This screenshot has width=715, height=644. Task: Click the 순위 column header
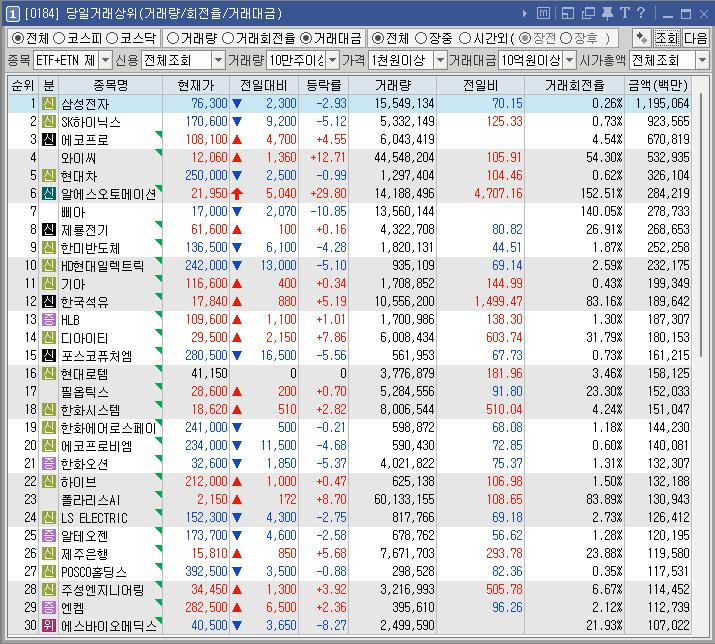pyautogui.click(x=23, y=85)
